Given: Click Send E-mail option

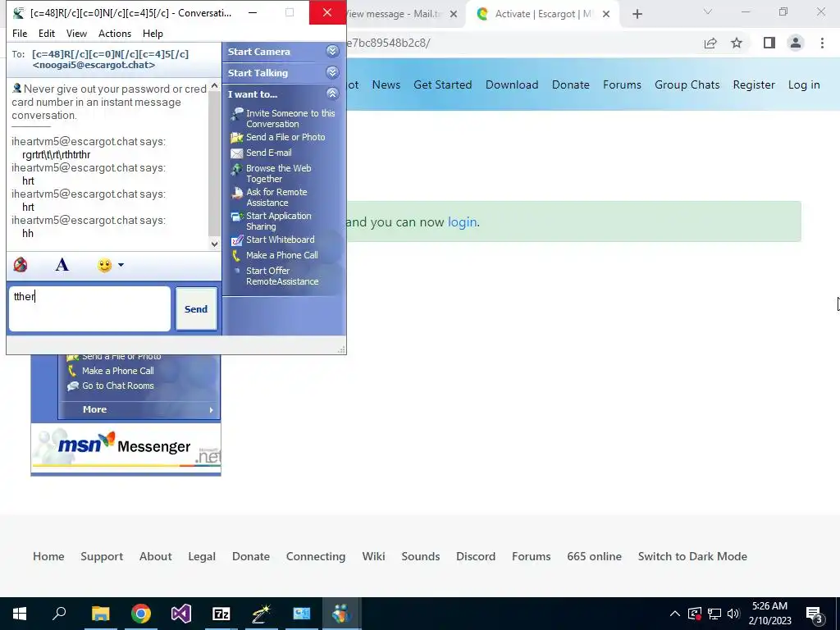Looking at the screenshot, I should [269, 153].
